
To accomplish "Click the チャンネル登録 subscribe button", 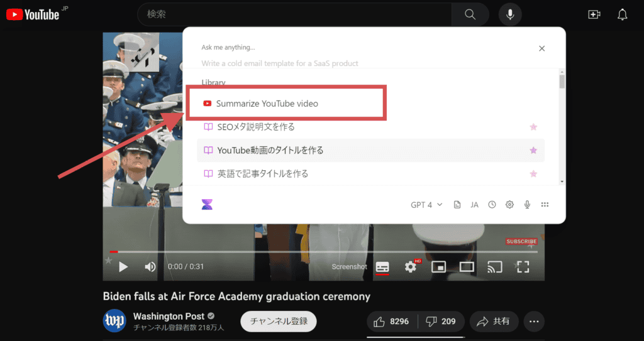I will (x=279, y=322).
